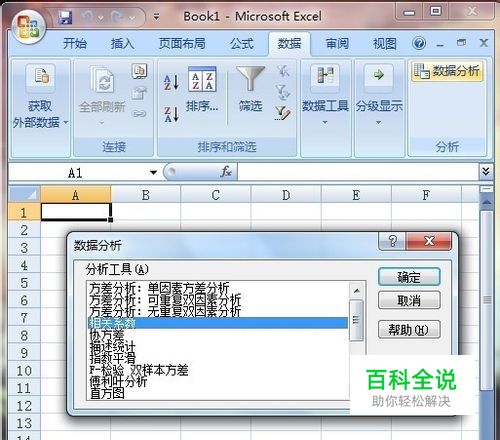Expand the 全部刷新 dropdown arrow
Screen dimensions: 500x440
102,123
